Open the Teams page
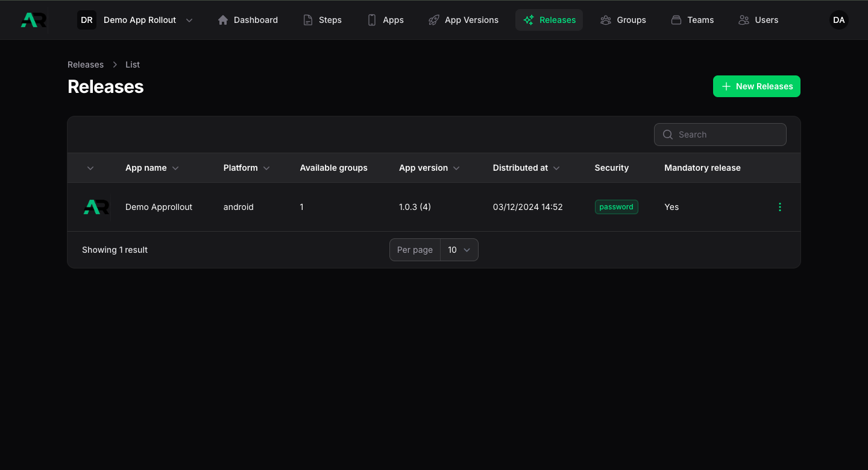 point(693,20)
